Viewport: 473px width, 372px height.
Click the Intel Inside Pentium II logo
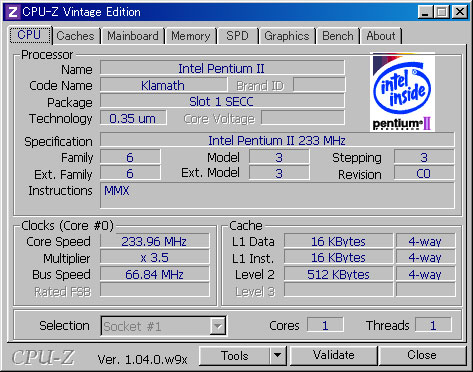(402, 92)
